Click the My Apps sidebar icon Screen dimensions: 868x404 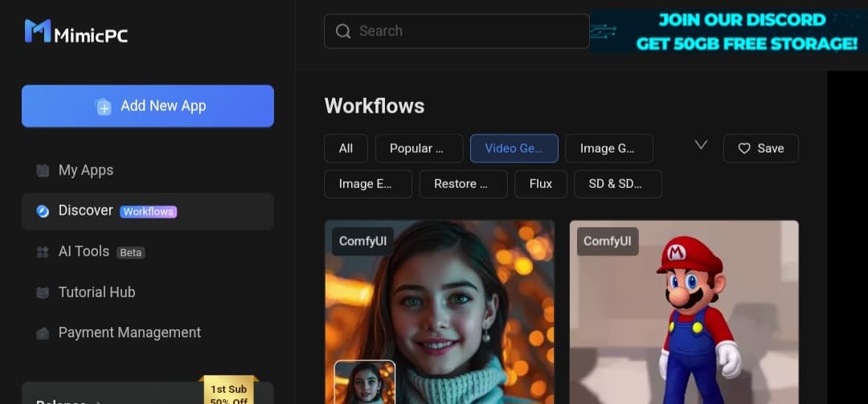(x=43, y=170)
